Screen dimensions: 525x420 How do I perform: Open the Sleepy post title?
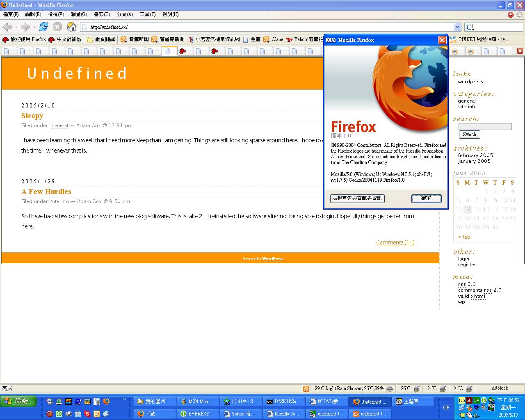[32, 116]
